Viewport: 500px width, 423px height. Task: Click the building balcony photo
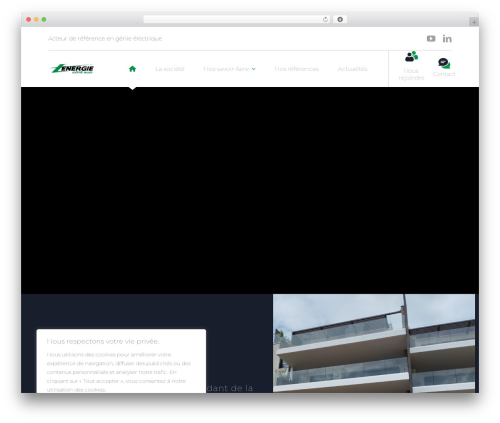[x=374, y=343]
